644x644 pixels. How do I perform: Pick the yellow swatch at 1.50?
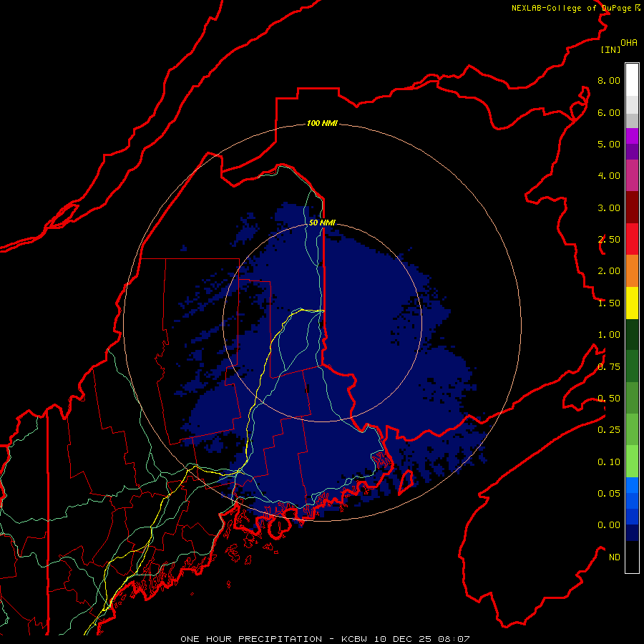632,303
